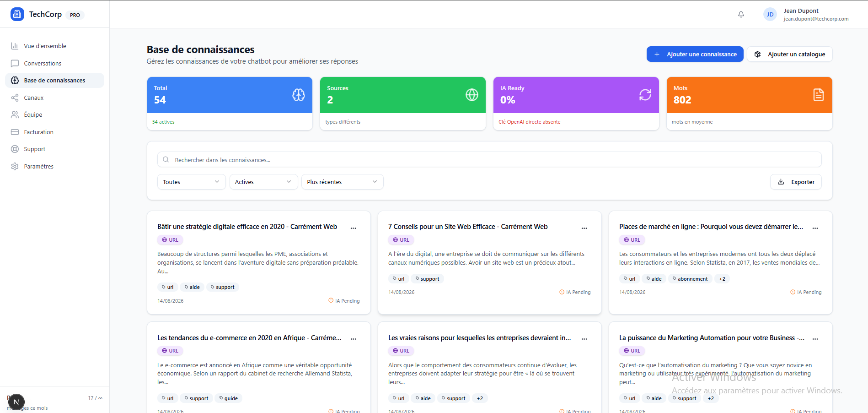Select Base de connaissances menu item
Viewport: 868px width, 413px height.
(x=54, y=80)
